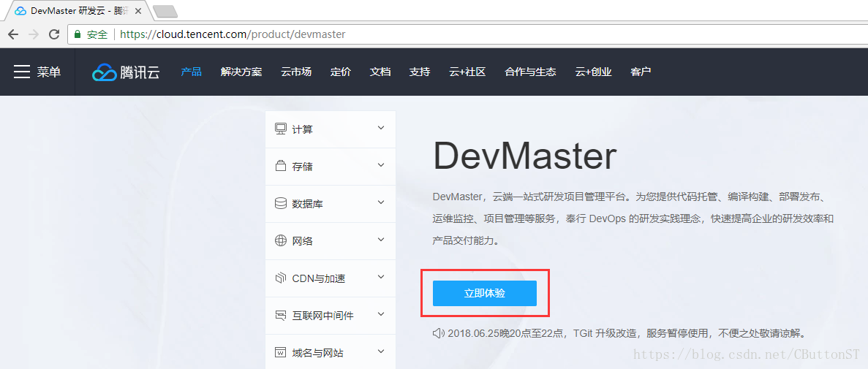
Task: Expand the 计算 category chevron
Action: 381,129
